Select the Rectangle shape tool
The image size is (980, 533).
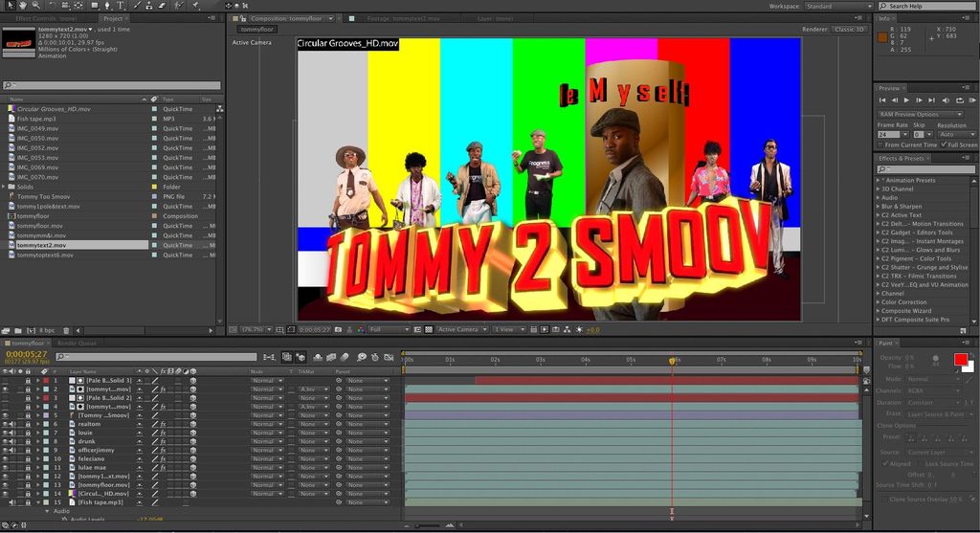(x=95, y=5)
